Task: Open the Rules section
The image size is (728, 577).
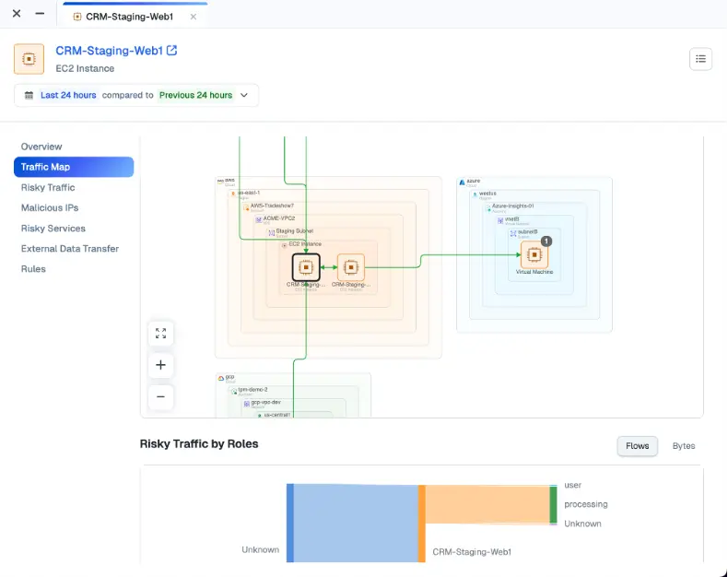Action: pyautogui.click(x=33, y=269)
